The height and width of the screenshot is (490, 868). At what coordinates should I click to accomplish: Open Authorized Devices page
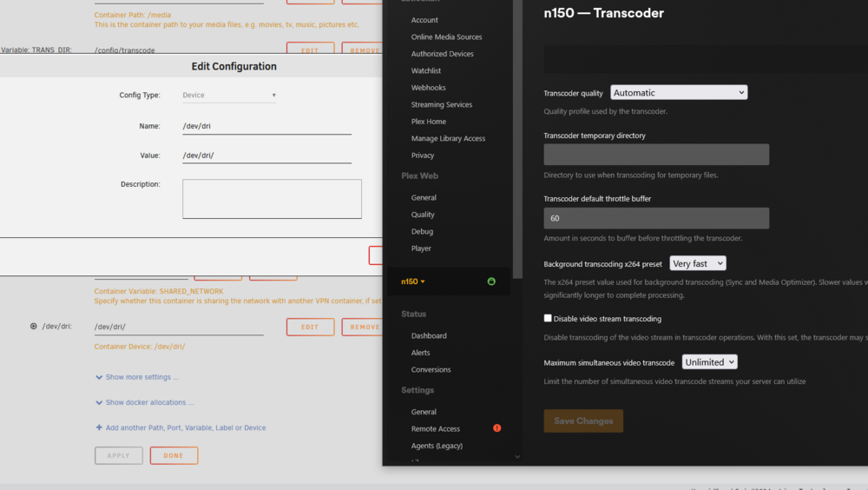tap(443, 54)
